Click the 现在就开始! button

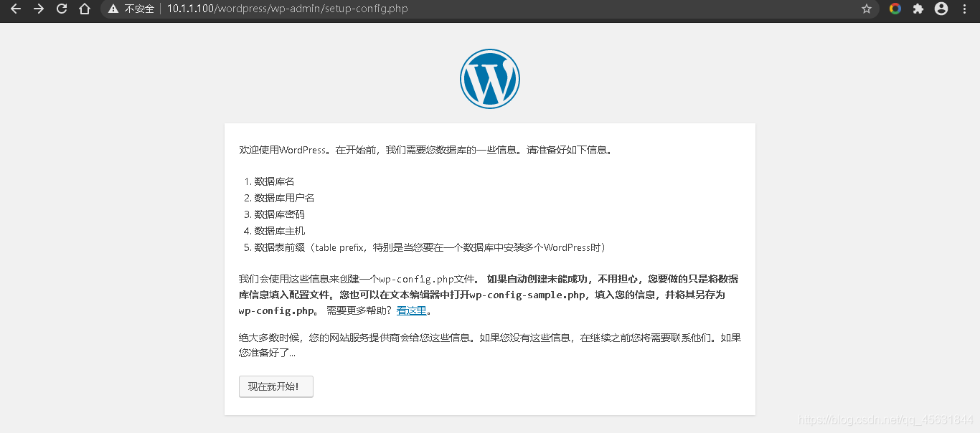pos(276,386)
